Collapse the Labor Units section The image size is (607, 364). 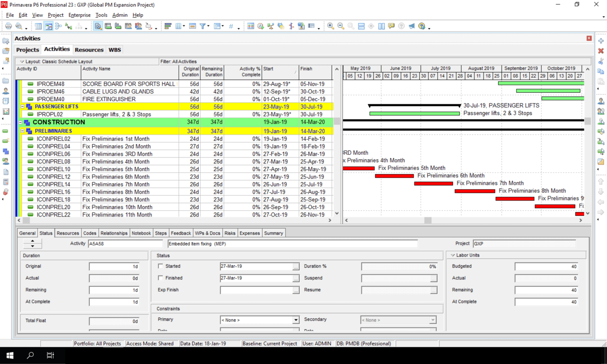click(452, 255)
